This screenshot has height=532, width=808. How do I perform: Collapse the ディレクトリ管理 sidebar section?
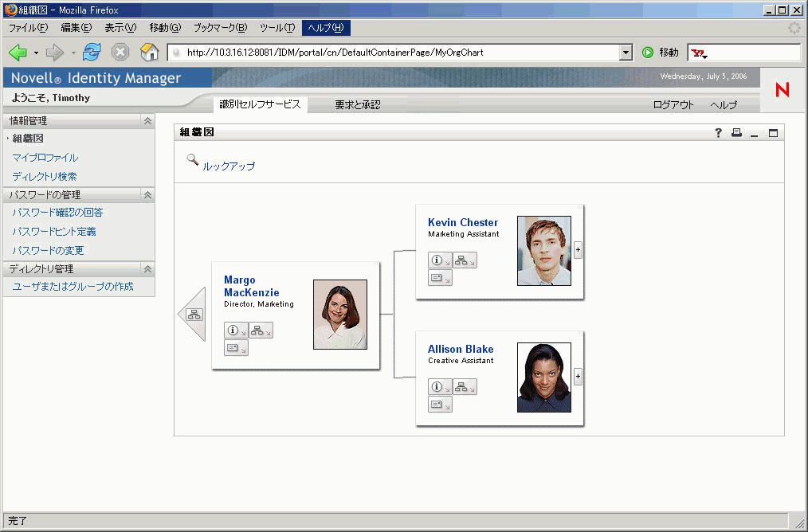pos(147,269)
